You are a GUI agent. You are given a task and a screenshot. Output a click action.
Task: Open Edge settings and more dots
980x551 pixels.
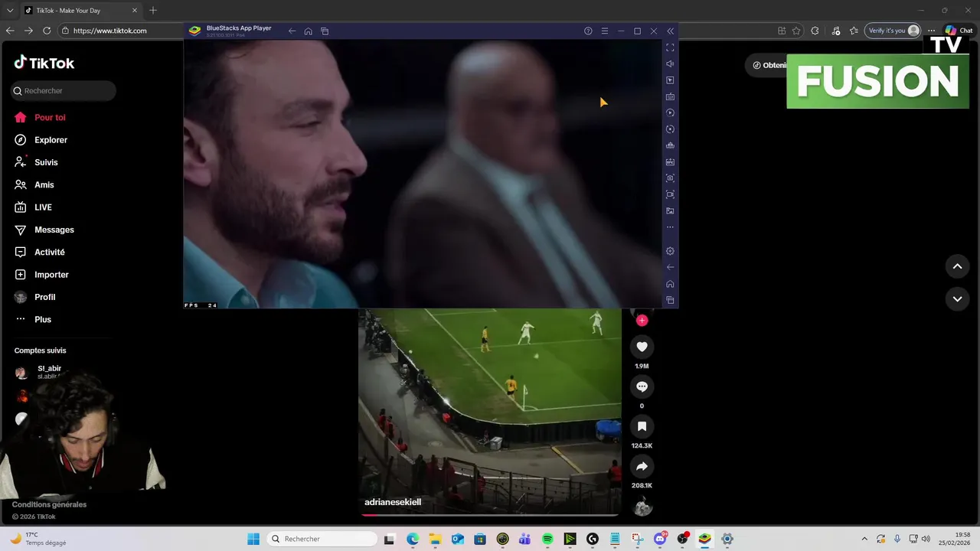(932, 31)
